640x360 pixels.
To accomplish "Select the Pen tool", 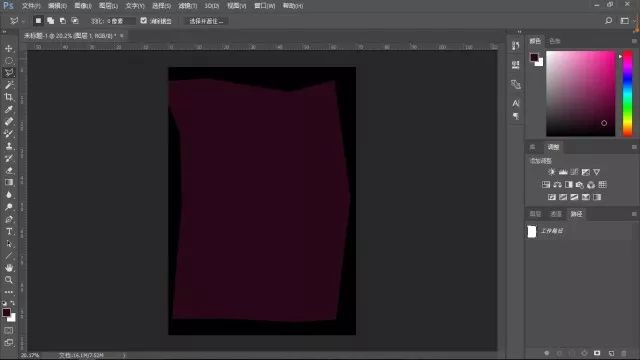I will (9, 219).
